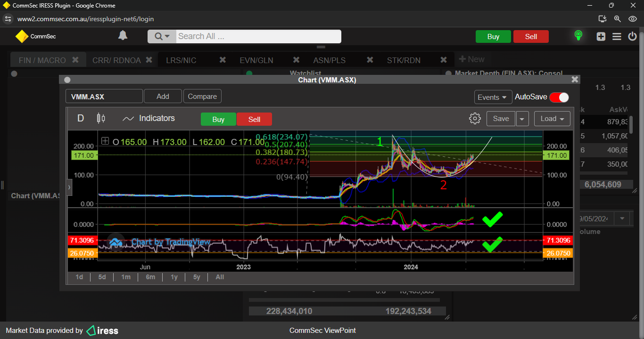This screenshot has height=339, width=644.
Task: Open the Events dropdown
Action: 493,97
